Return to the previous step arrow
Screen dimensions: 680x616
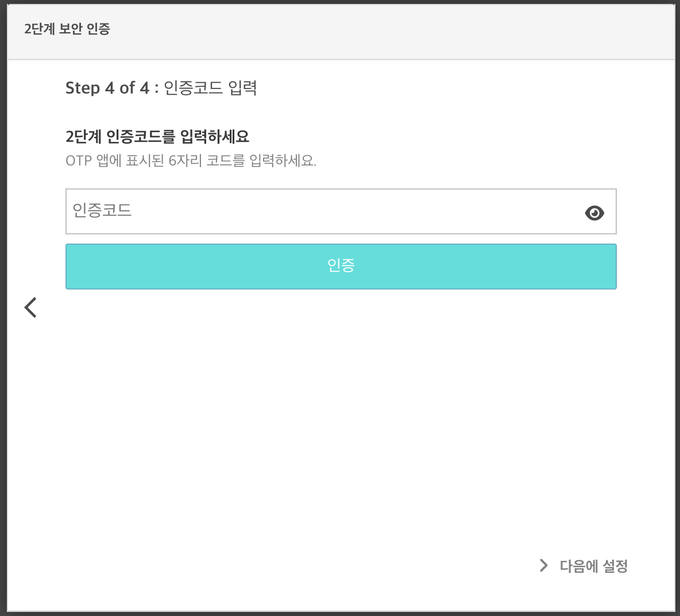pyautogui.click(x=30, y=307)
